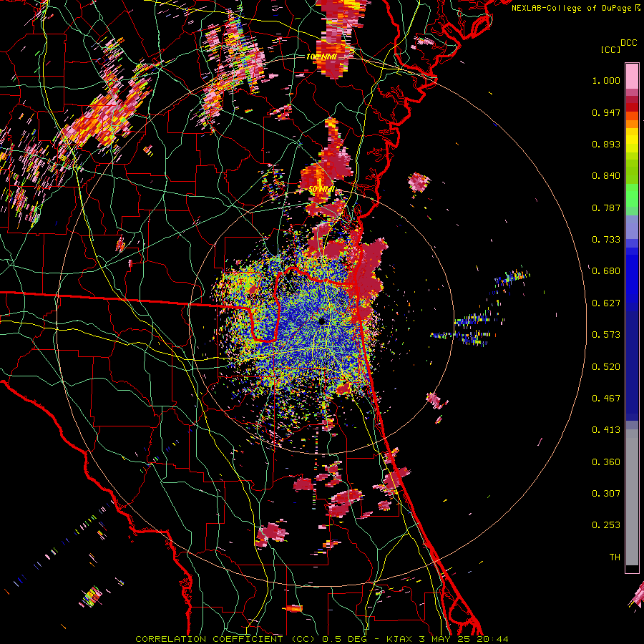Click the 0.360 colorbar value
Viewport: 644px width, 644px height.
(x=606, y=462)
